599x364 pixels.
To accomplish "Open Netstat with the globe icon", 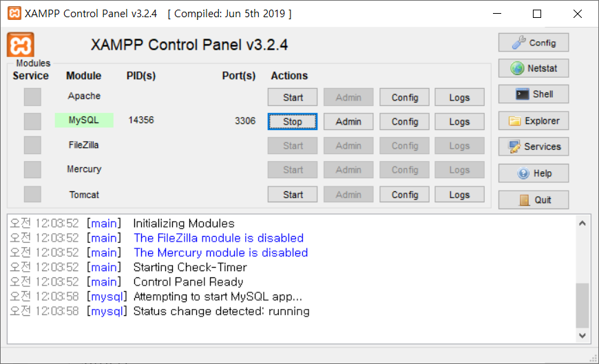I will click(x=534, y=68).
